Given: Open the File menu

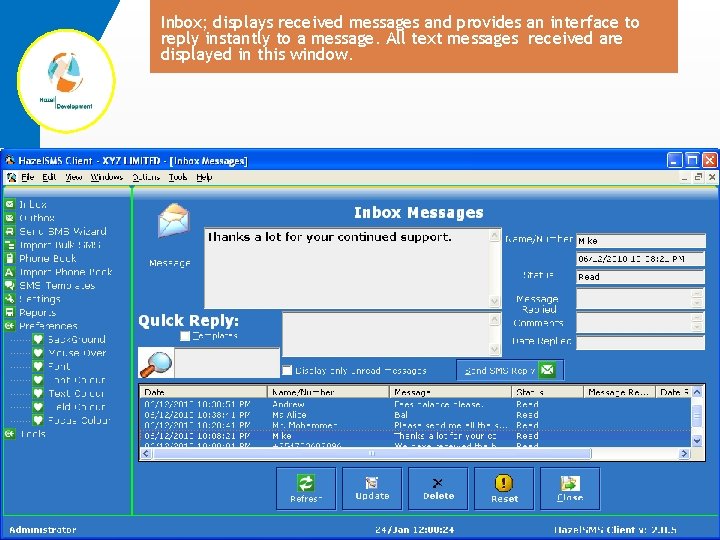Looking at the screenshot, I should point(28,177).
